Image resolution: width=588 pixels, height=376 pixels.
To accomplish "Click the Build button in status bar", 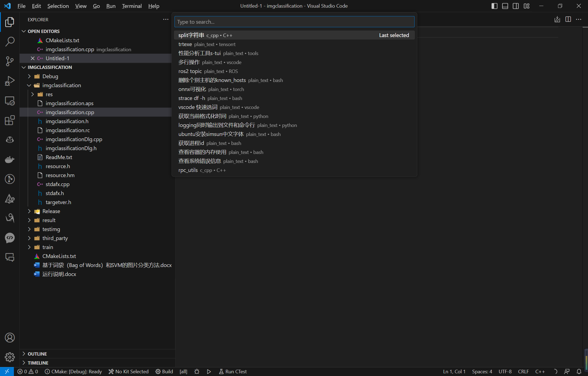I will [164, 372].
